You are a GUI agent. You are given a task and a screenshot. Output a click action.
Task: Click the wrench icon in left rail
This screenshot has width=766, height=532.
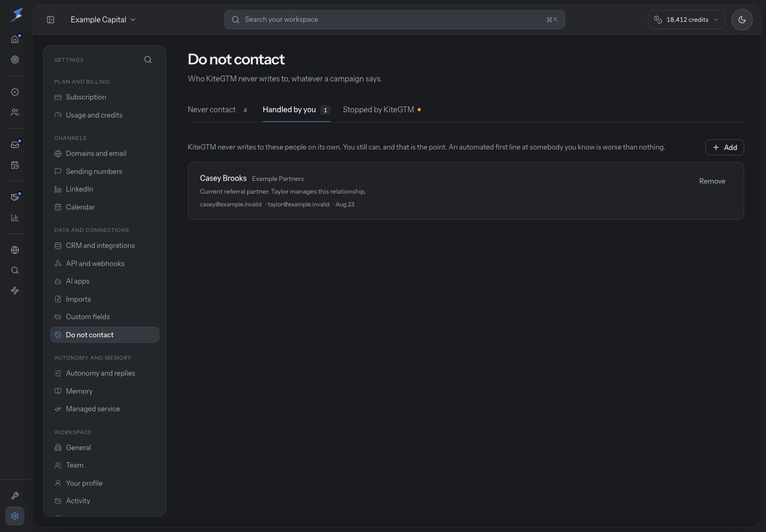tap(15, 496)
